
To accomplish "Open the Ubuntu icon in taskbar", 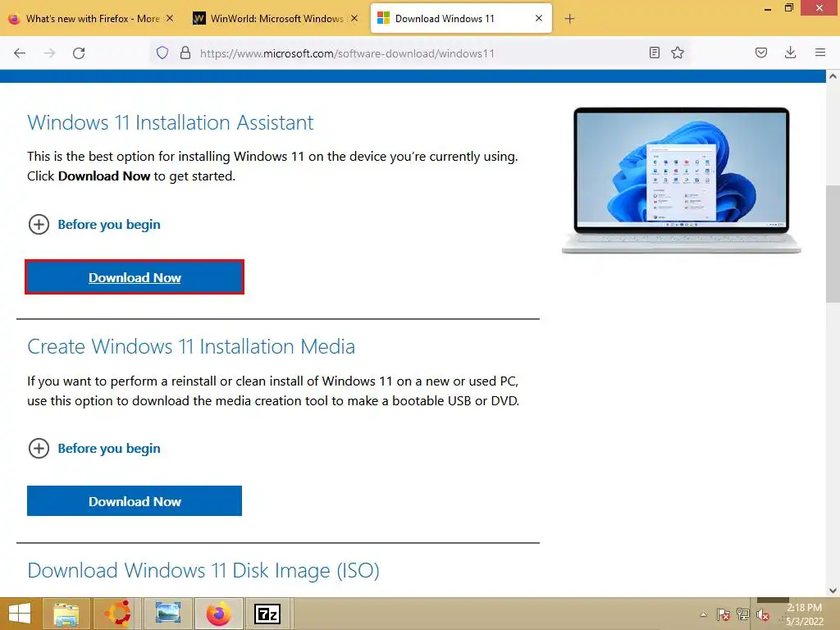I will (x=116, y=614).
